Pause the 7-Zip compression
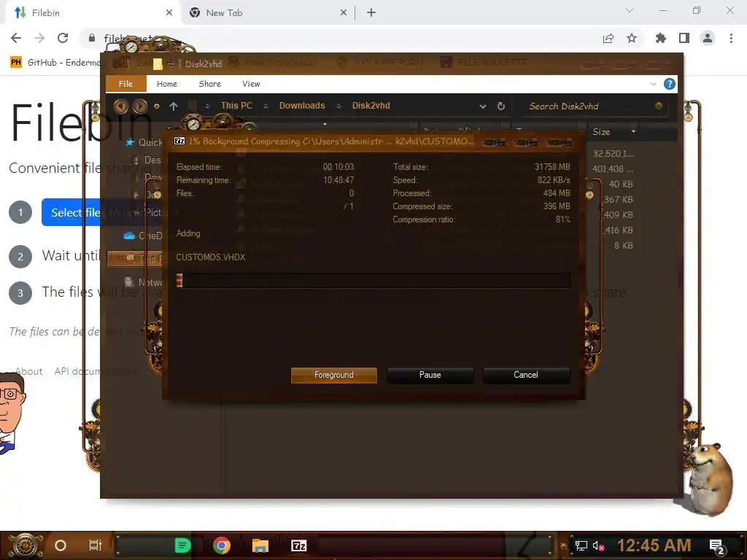The height and width of the screenshot is (560, 747). [x=430, y=375]
